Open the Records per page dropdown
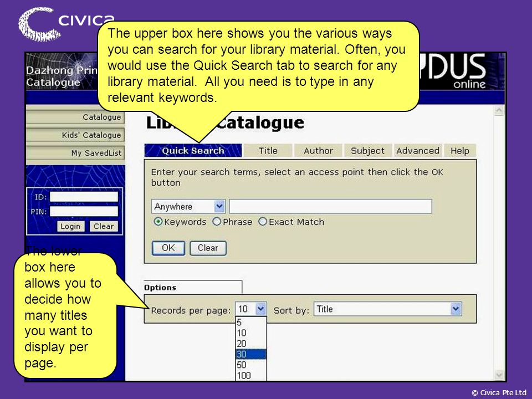Image resolution: width=532 pixels, height=399 pixels. pos(251,309)
